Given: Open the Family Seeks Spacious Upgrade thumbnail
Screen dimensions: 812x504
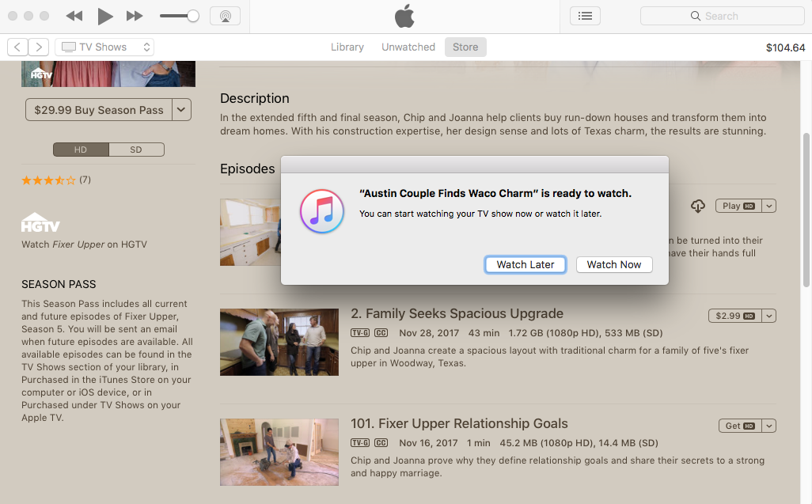Looking at the screenshot, I should tap(279, 343).
